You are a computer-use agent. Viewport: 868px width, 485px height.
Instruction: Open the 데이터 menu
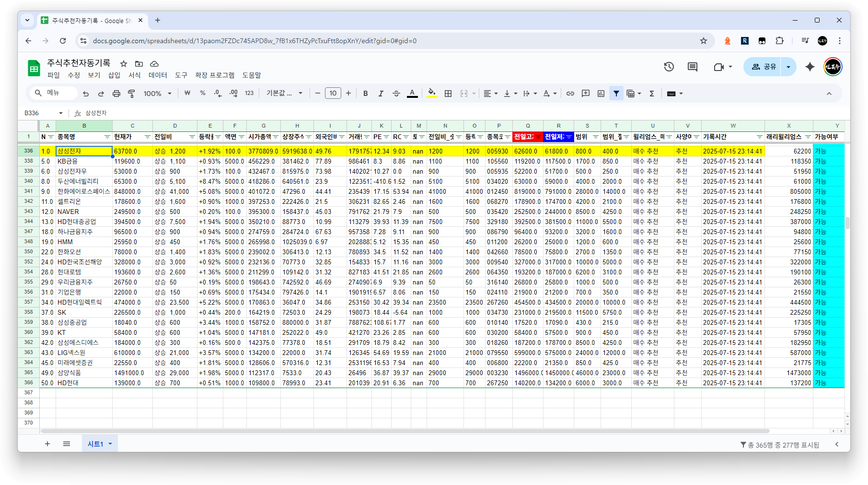point(158,75)
